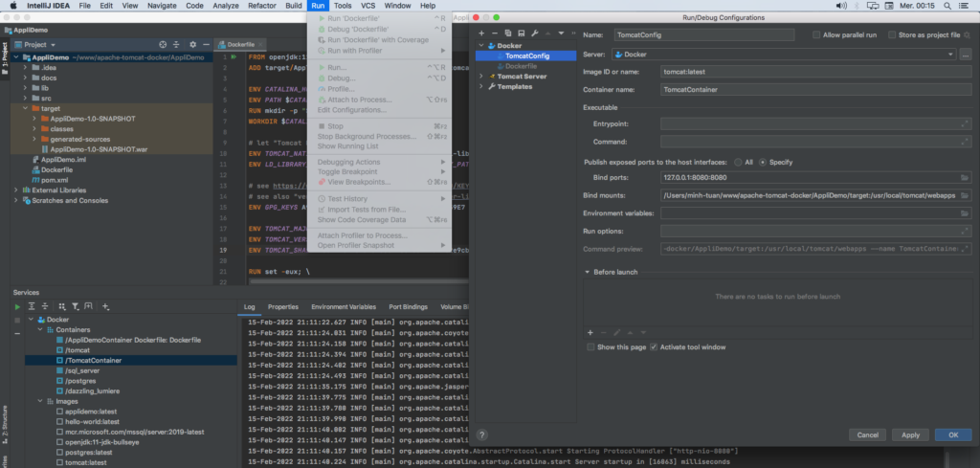This screenshot has height=468, width=980.
Task: Click the Filter icon in Services toolbar
Action: [x=75, y=306]
